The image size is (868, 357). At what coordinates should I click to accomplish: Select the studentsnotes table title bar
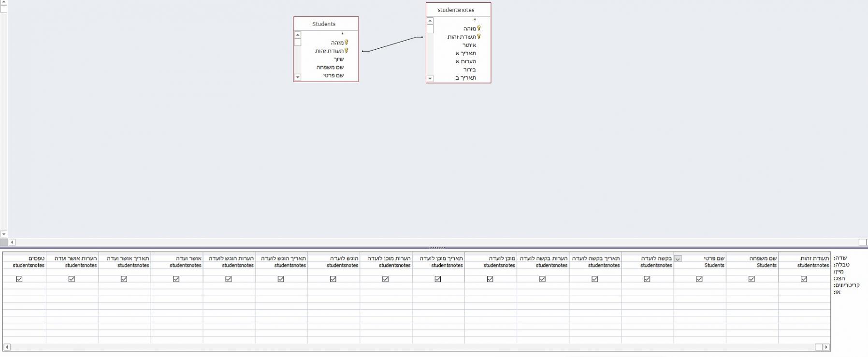458,10
